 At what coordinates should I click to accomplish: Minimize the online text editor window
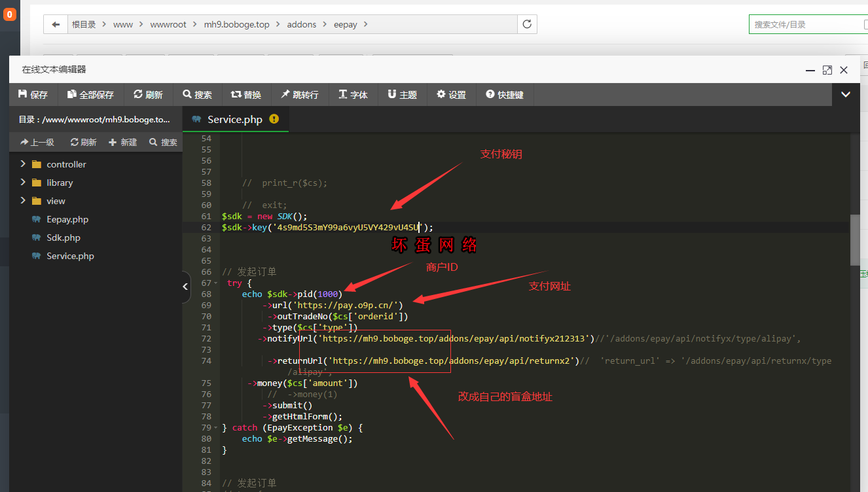pos(810,70)
